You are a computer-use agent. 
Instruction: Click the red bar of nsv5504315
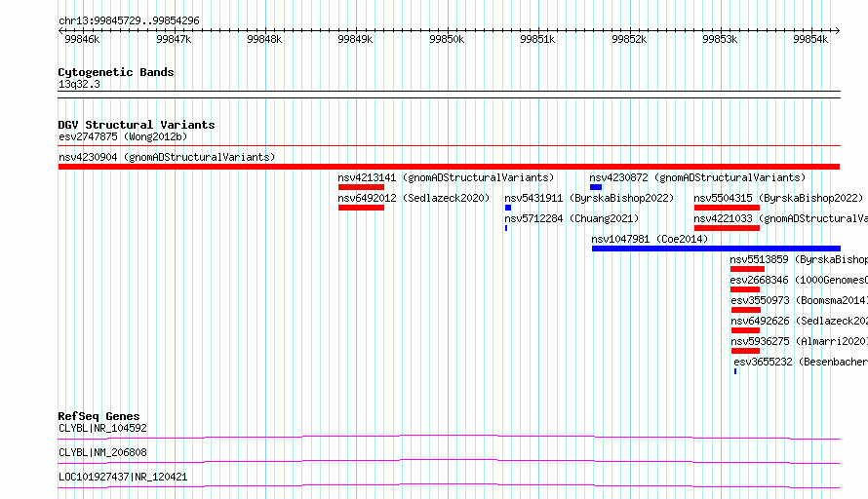point(727,208)
